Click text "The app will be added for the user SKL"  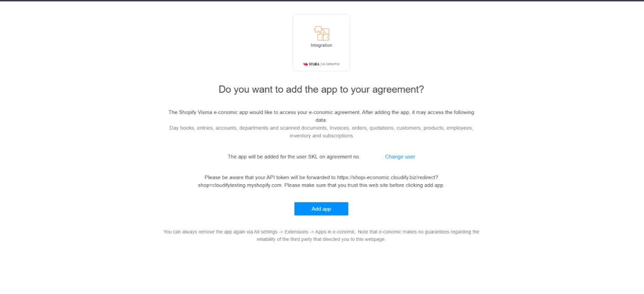pyautogui.click(x=294, y=157)
